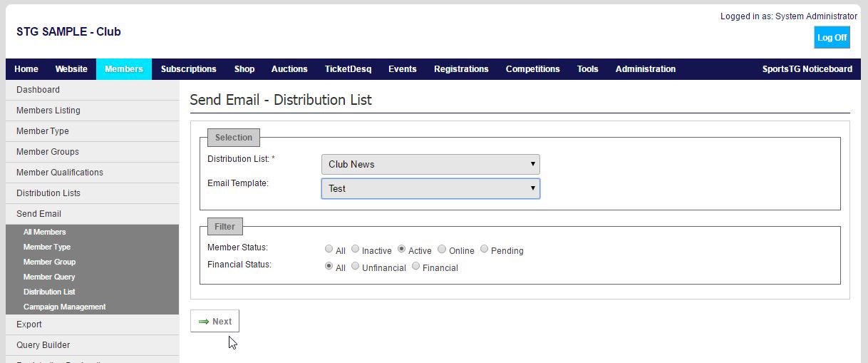Open Query Builder sidebar item
This screenshot has height=363, width=868.
[92, 345]
